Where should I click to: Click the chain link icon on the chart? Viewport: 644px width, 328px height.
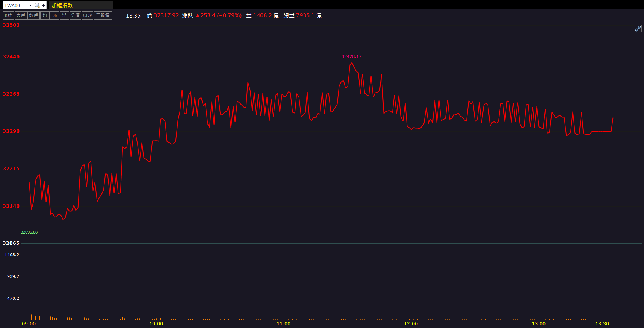[638, 29]
